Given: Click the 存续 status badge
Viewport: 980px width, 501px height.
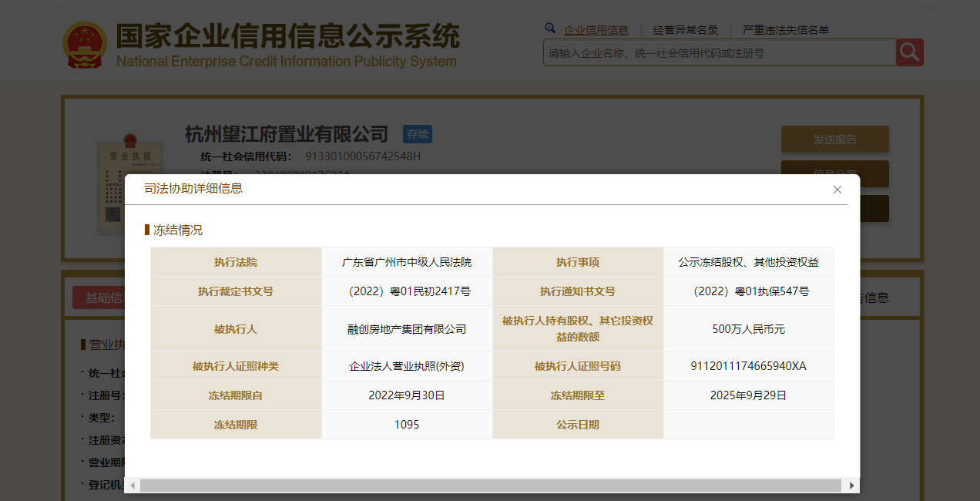Looking at the screenshot, I should coord(418,134).
